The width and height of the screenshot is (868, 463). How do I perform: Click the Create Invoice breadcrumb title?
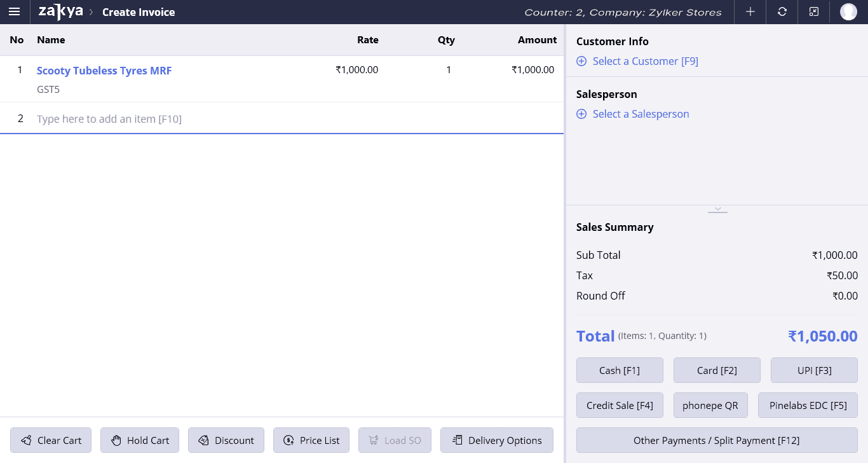tap(139, 12)
